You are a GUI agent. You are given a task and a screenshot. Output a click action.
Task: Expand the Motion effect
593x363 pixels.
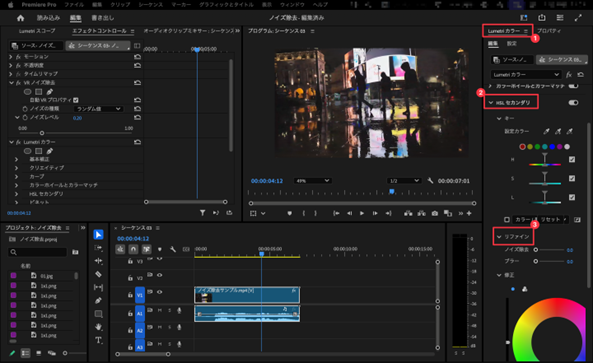11,56
